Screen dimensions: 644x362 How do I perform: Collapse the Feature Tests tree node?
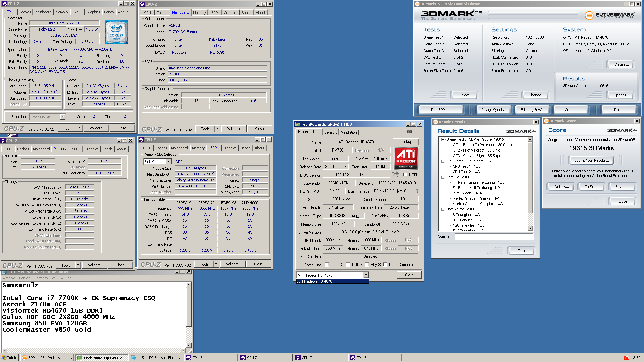pyautogui.click(x=443, y=177)
